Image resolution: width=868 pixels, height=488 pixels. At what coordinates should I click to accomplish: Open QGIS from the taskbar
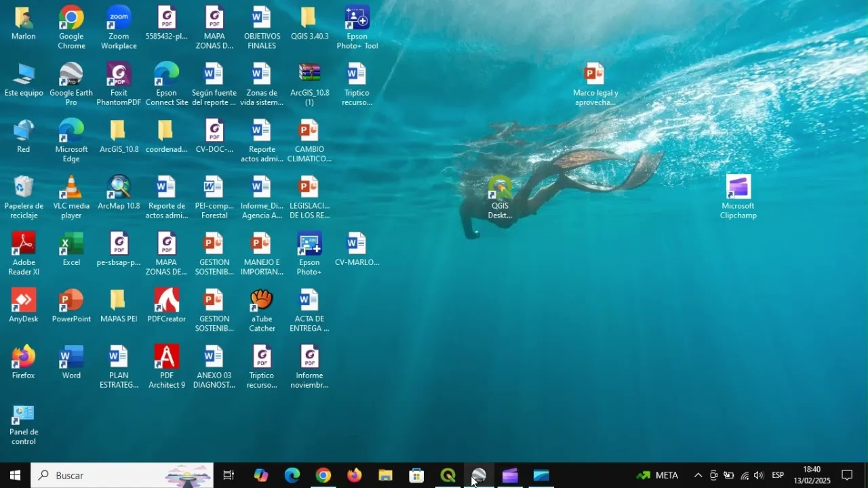(x=448, y=475)
